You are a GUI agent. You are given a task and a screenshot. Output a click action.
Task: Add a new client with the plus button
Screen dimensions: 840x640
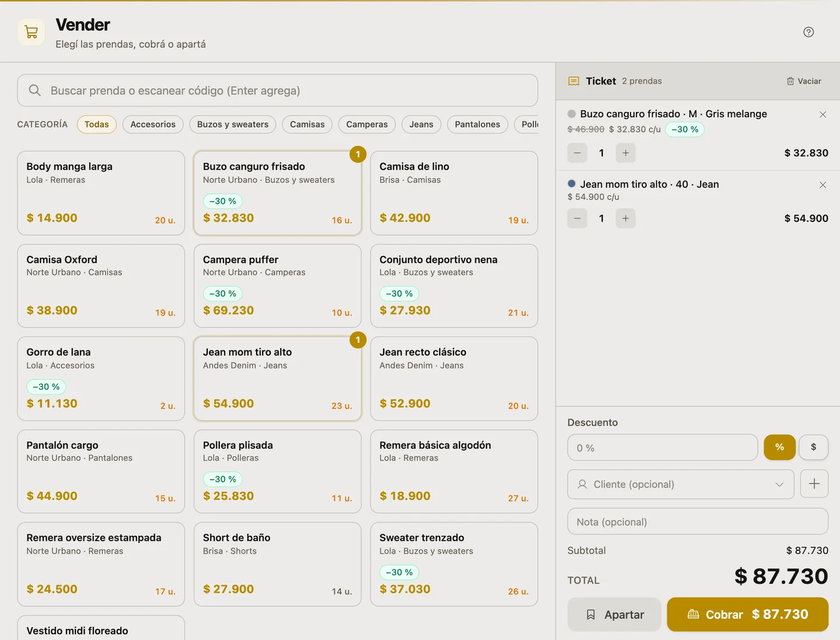tap(814, 484)
